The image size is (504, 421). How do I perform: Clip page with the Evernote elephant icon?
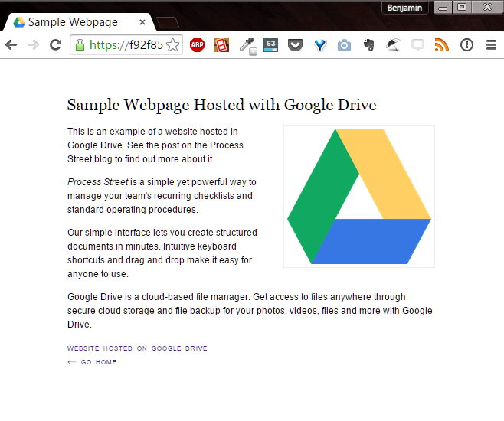tap(369, 45)
